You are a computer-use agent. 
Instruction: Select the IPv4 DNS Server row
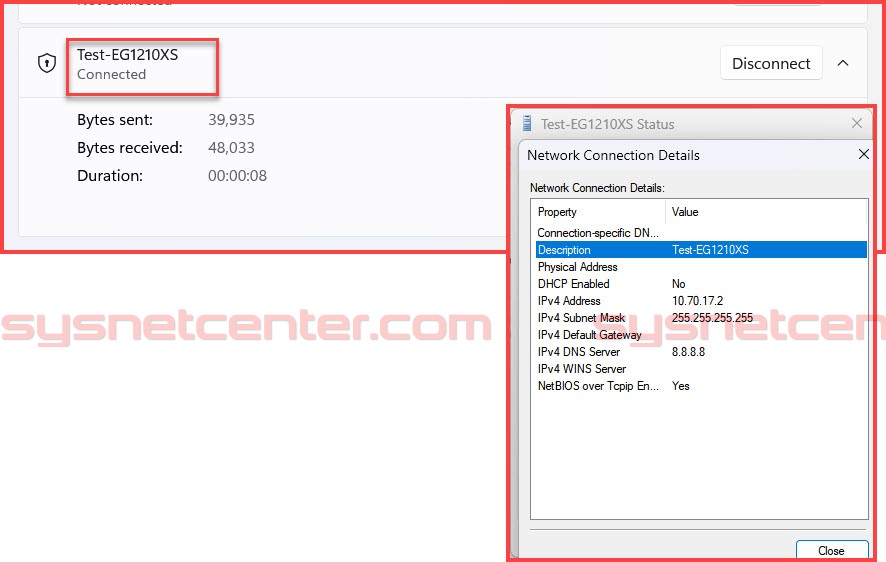click(x=701, y=352)
